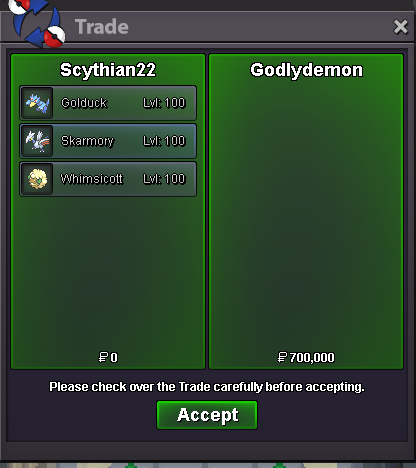
Task: Click Whimsicott's level 100 label
Action: click(x=164, y=179)
